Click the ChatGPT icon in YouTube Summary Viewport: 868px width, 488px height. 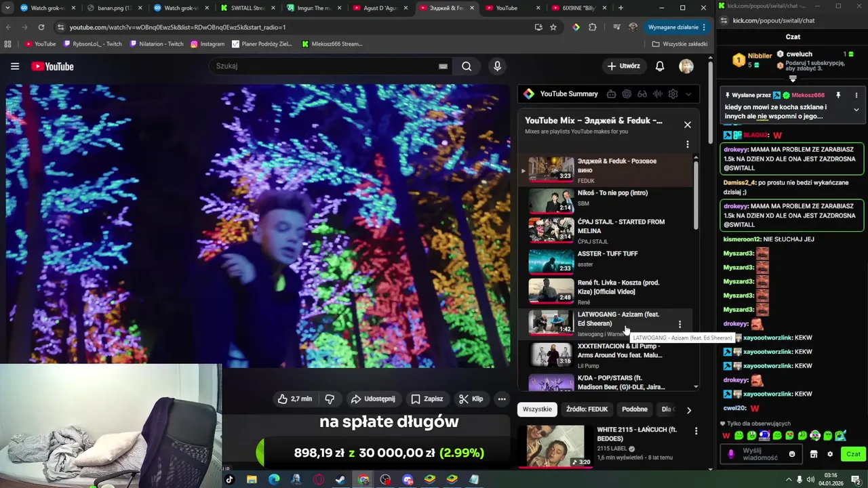627,94
